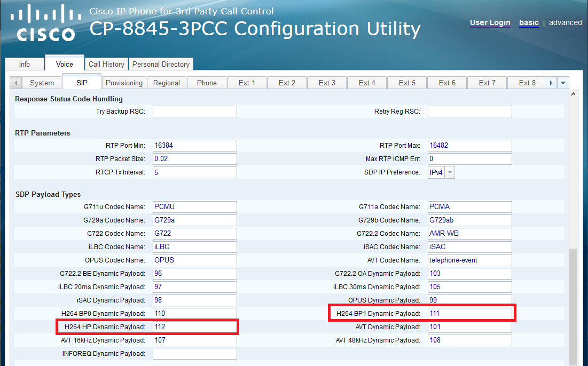
Task: Switch to the Info tab
Action: point(25,64)
